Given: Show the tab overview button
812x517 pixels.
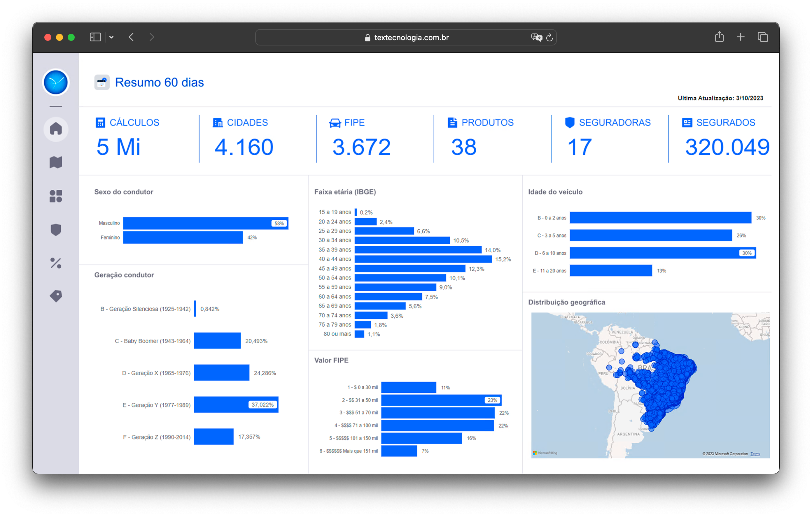Looking at the screenshot, I should coord(762,37).
